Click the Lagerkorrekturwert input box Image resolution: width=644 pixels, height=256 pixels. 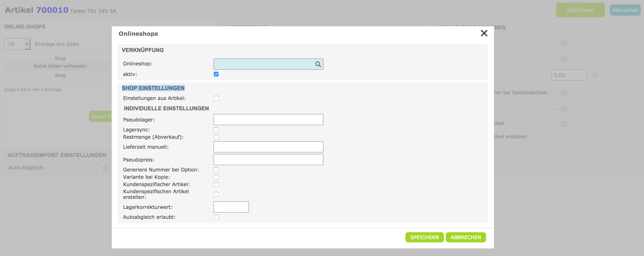click(231, 207)
